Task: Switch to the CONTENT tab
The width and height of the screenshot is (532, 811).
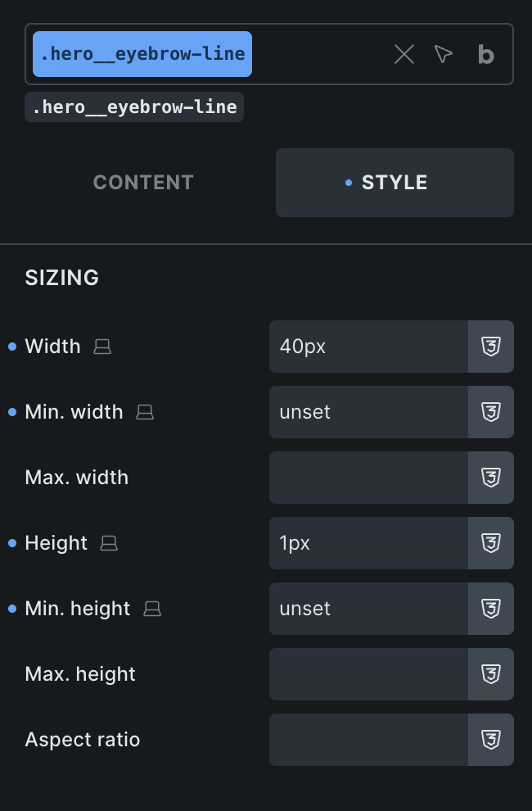Action: pos(143,183)
